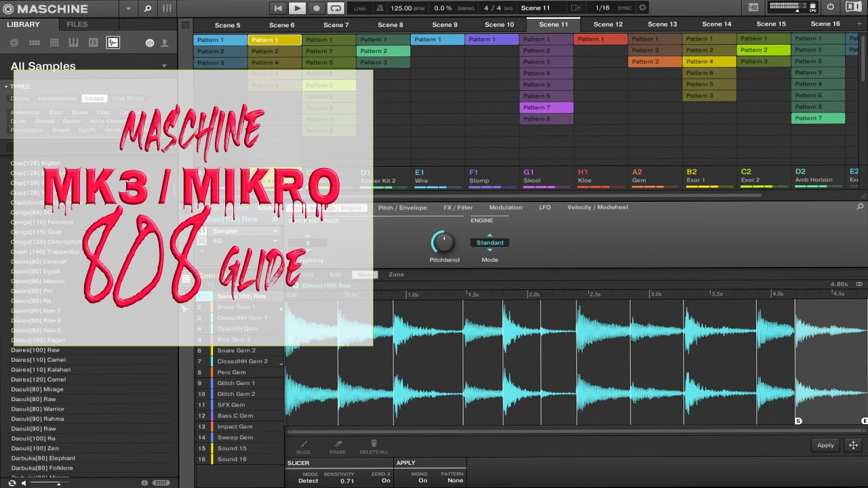Toggle the follow playhead icon
This screenshot has width=868, height=488.
(576, 8)
